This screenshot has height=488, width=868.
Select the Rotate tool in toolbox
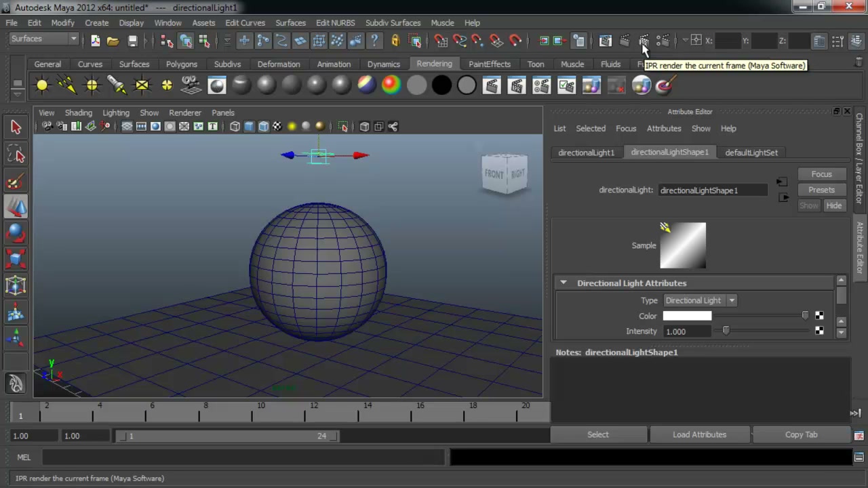click(x=16, y=234)
